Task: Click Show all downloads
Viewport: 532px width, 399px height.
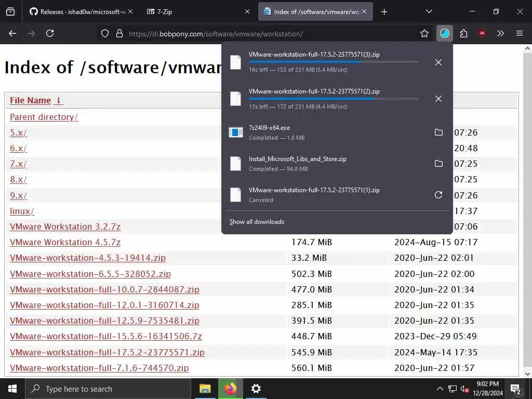Action: pyautogui.click(x=257, y=222)
